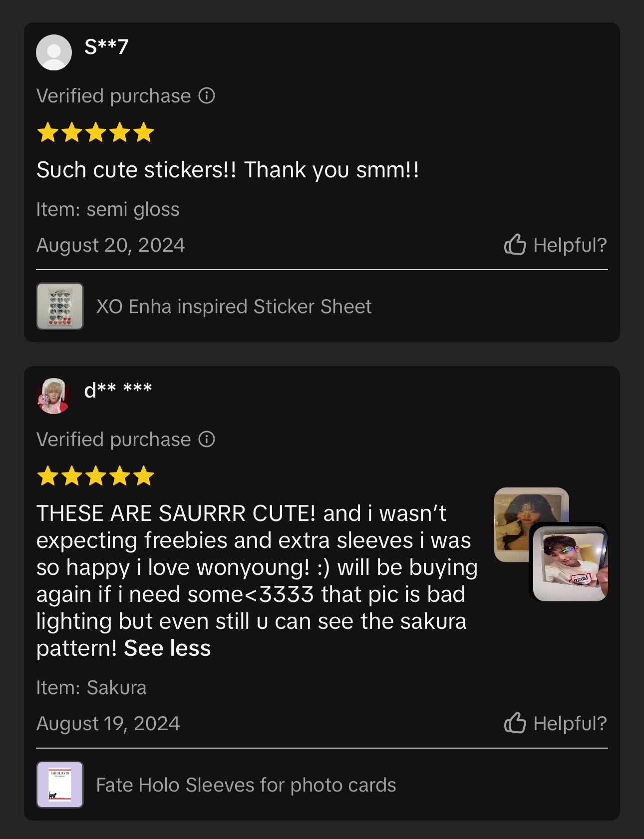Open Fate Holo Sleeves product thumbnail
This screenshot has height=839, width=644.
point(60,785)
